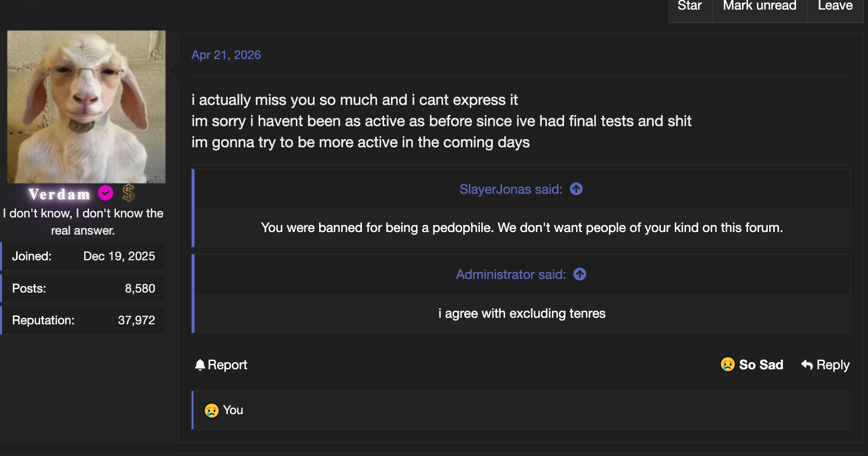Click the Reply arrow icon
868x456 pixels.
coord(807,365)
